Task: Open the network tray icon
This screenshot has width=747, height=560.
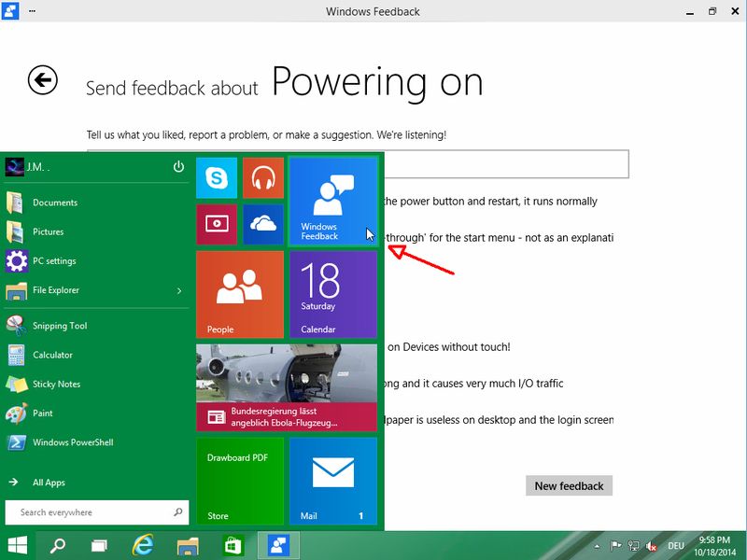Action: pos(633,546)
